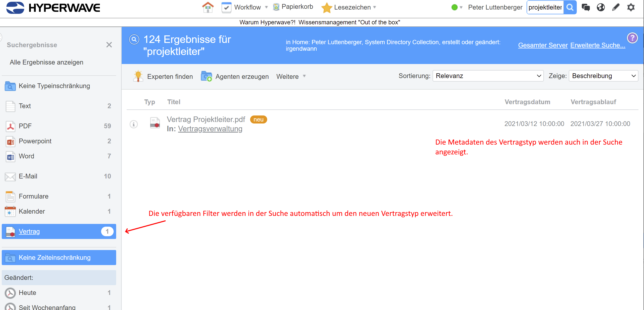Click the Experten finden lightbulb icon
644x310 pixels.
pyautogui.click(x=138, y=76)
